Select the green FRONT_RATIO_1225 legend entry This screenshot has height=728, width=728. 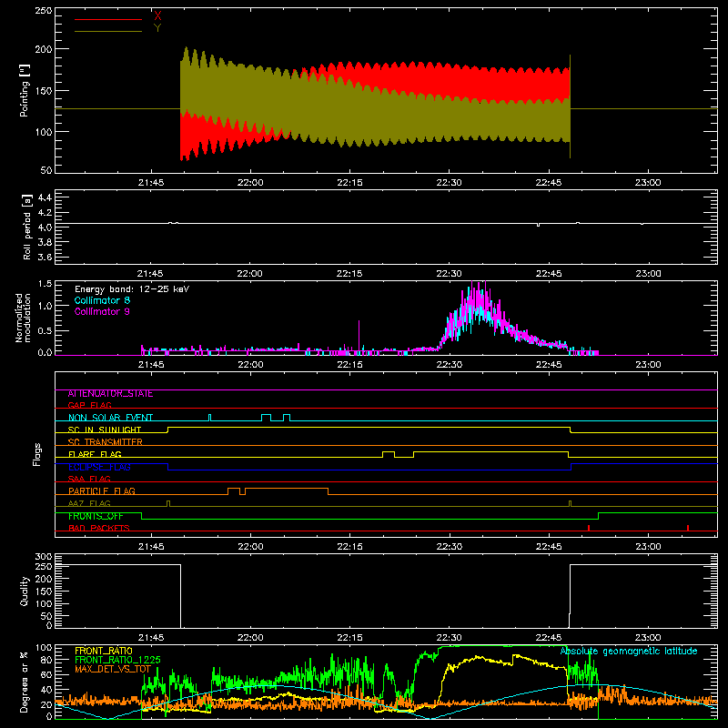point(118,660)
